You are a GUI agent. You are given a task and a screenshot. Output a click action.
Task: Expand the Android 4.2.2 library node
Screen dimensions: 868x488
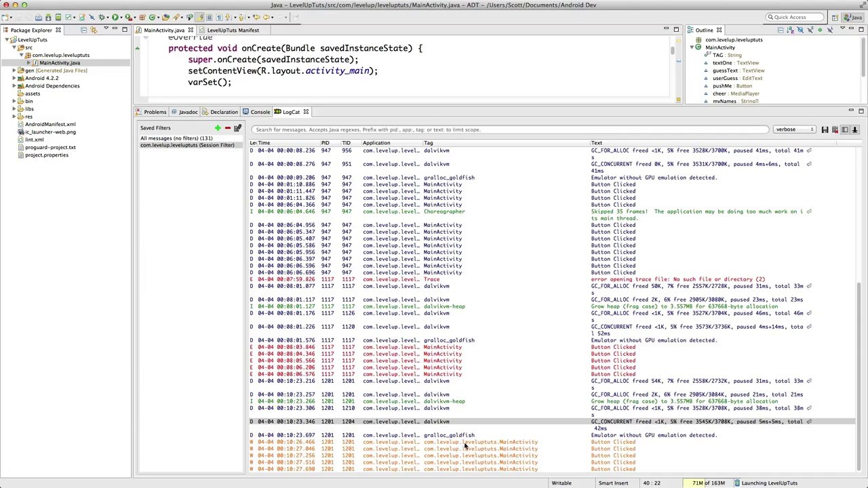(x=14, y=78)
